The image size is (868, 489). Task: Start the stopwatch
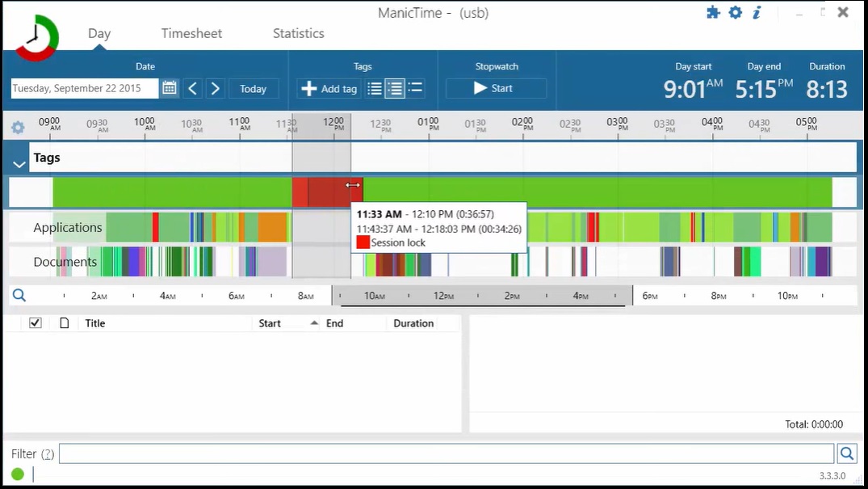click(x=496, y=88)
